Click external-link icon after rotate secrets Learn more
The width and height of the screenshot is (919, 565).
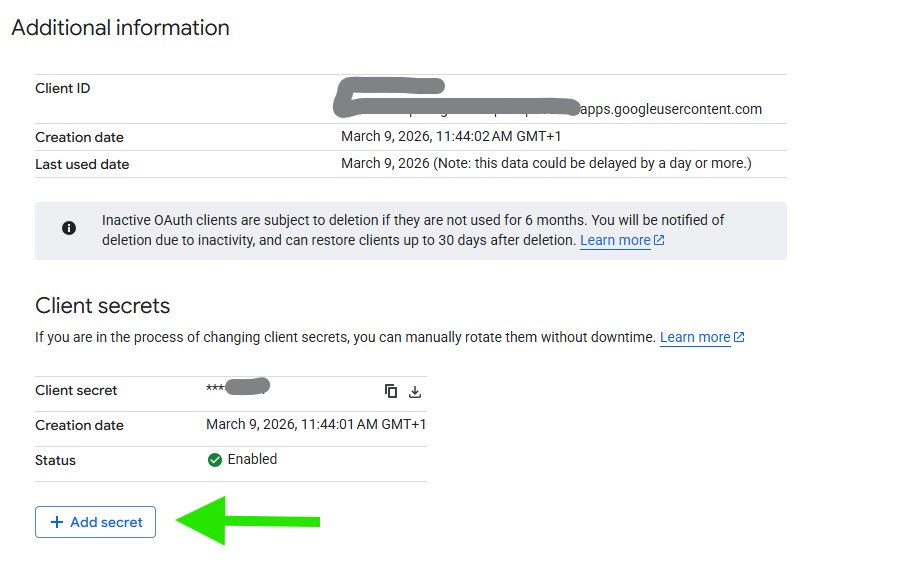pos(739,337)
